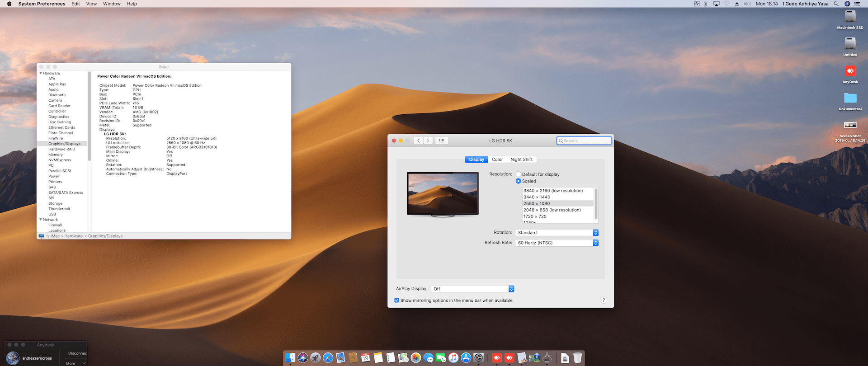Open the Edit menu

[x=75, y=4]
